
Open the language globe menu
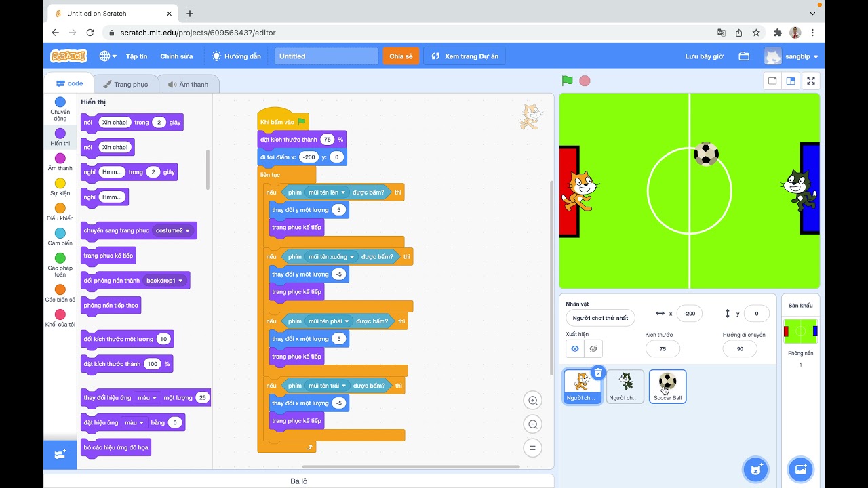point(108,56)
